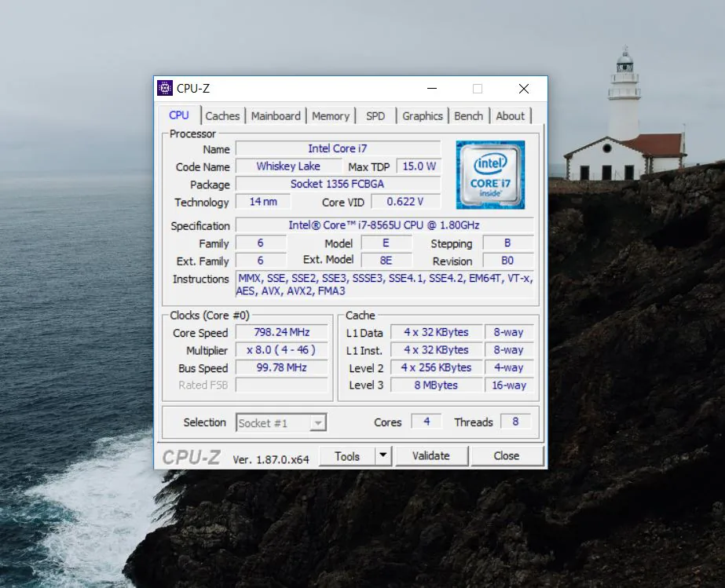Click the Level 2 '4-way' associativity value
This screenshot has width=725, height=588.
509,367
